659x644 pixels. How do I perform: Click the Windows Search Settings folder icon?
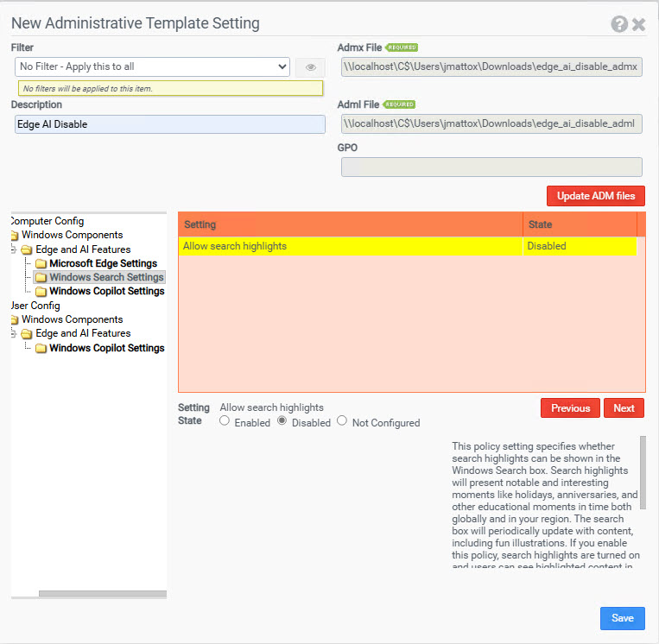click(x=41, y=277)
